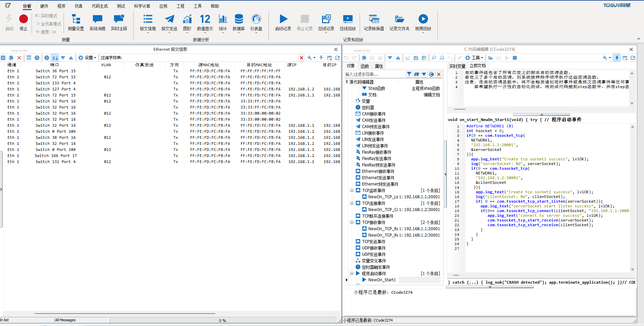Viewport: 644px width, 326px height.
Task: Start logging with 启动记录
Action: point(283,23)
